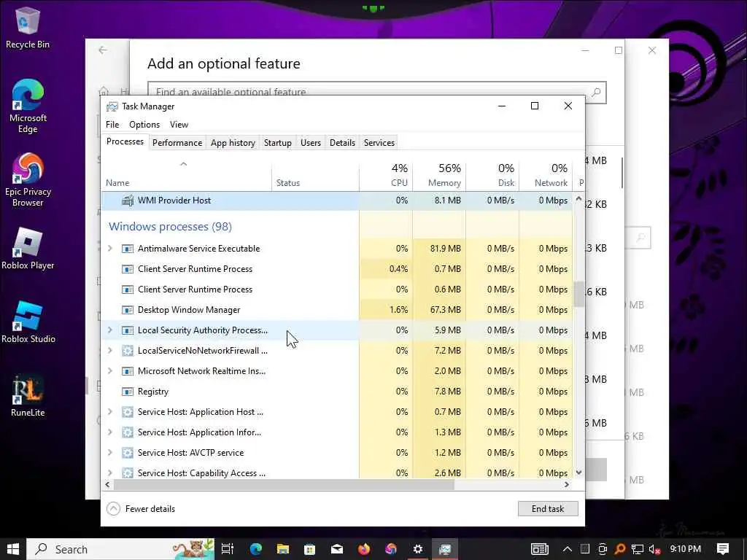Click the Service Host: AVCTP service gear icon
This screenshot has width=747, height=560.
coord(127,453)
